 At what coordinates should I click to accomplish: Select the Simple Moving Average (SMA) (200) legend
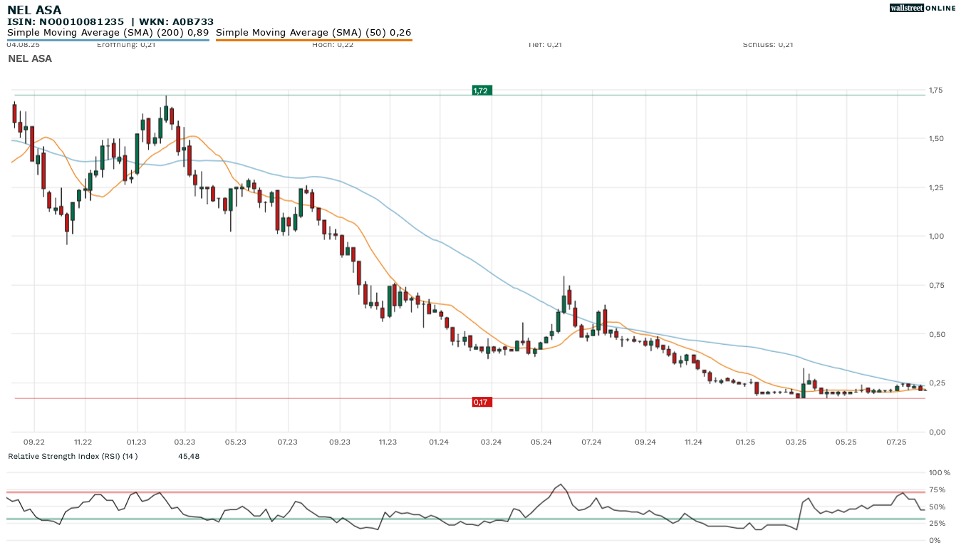[108, 33]
